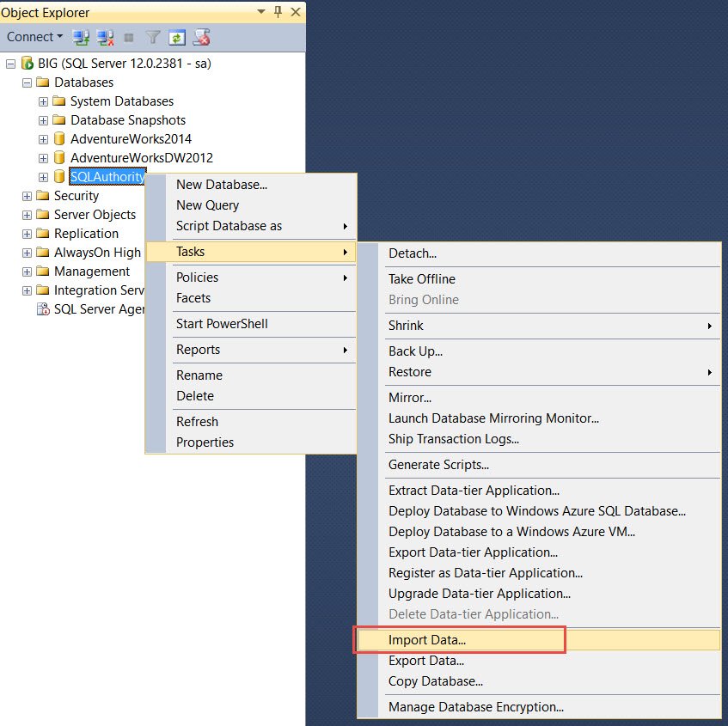Screen dimensions: 728x726
Task: Collapse the Databases folder
Action: click(x=27, y=82)
